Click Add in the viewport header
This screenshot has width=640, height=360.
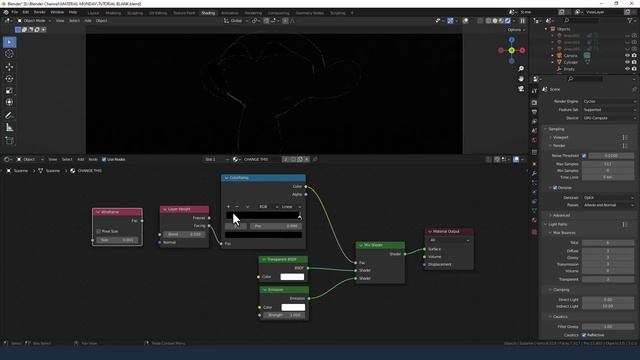click(x=88, y=20)
